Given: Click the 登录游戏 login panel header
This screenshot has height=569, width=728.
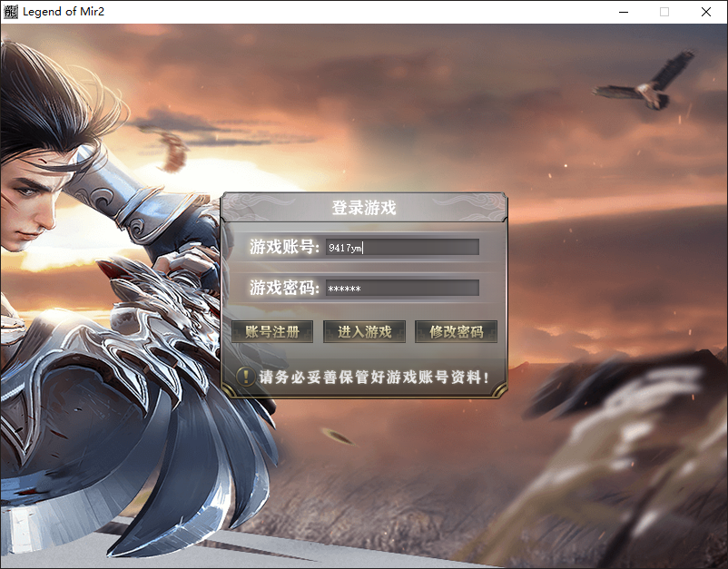Looking at the screenshot, I should pyautogui.click(x=364, y=208).
